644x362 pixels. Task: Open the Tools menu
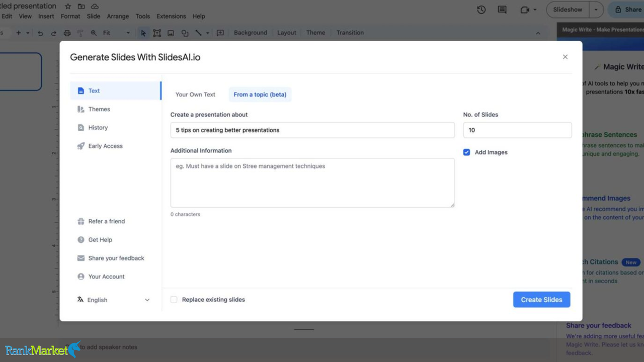pyautogui.click(x=143, y=16)
